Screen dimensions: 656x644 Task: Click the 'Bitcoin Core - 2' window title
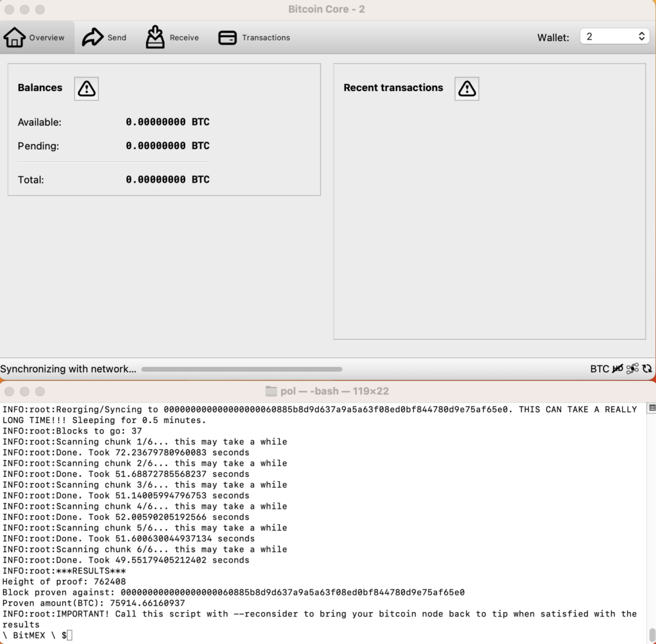[327, 9]
